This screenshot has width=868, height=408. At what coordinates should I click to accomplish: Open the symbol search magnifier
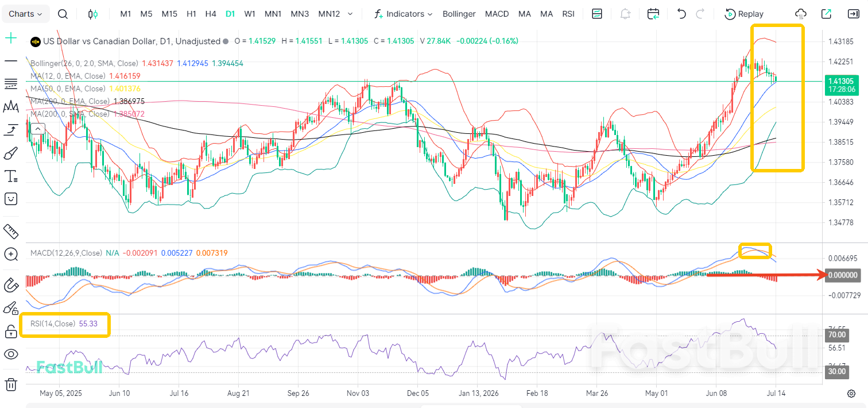coord(63,14)
